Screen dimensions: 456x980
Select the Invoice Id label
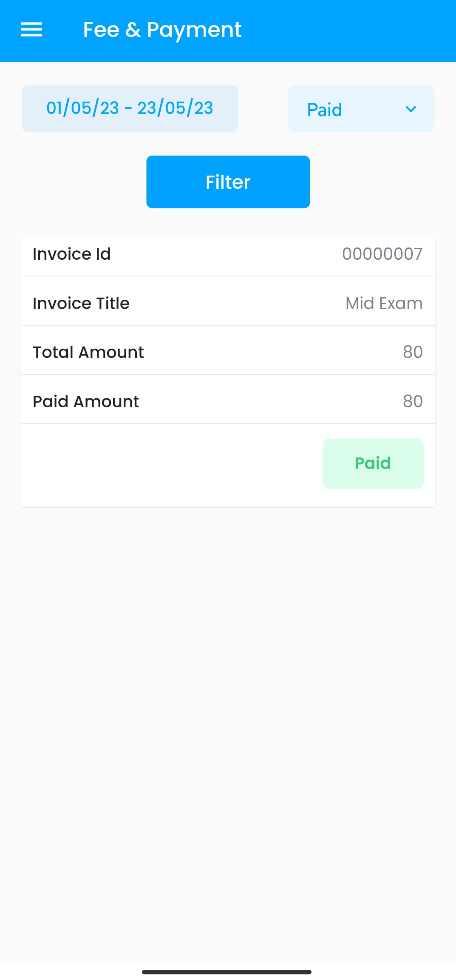[72, 254]
